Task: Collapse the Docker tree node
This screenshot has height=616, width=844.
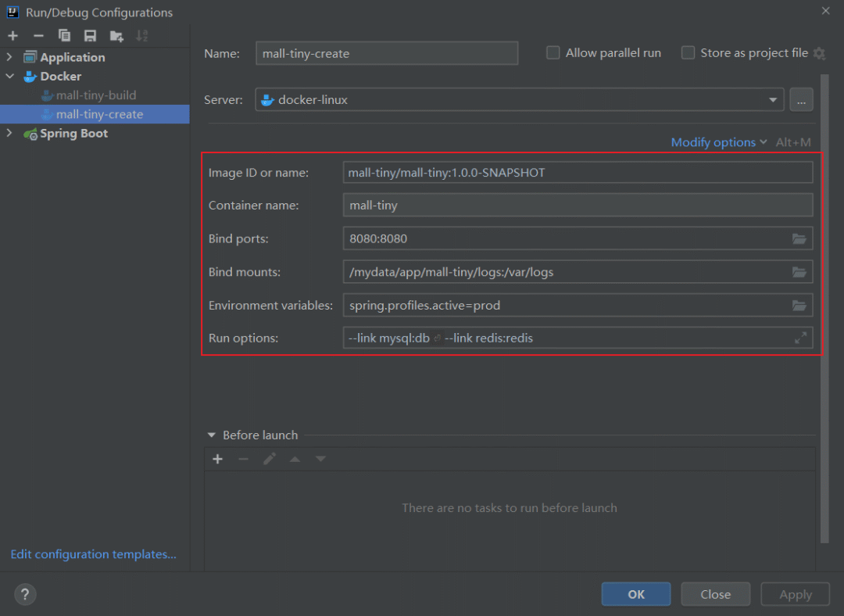Action: click(x=9, y=76)
